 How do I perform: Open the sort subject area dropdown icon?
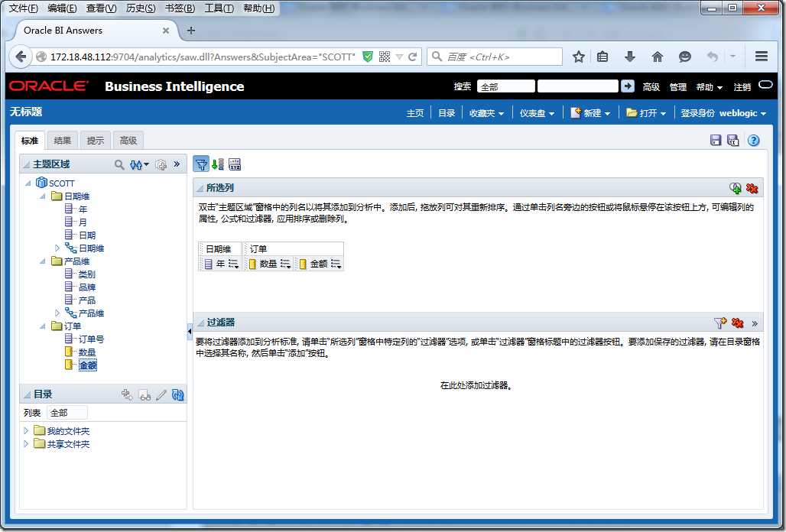click(139, 164)
